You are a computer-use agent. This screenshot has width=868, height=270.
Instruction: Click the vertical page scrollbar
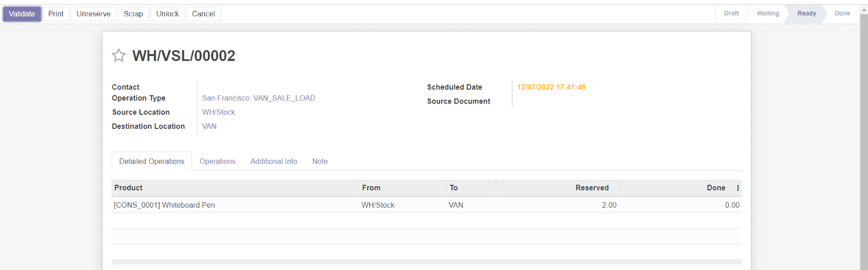click(x=864, y=136)
